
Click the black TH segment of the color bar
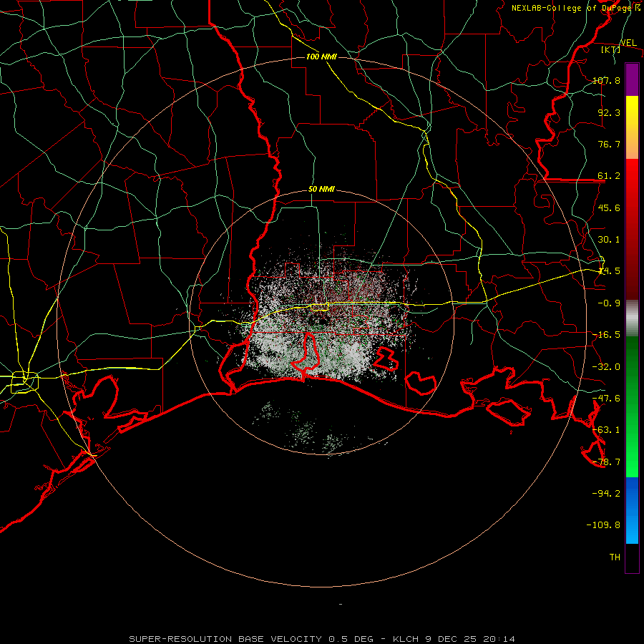coord(632,558)
